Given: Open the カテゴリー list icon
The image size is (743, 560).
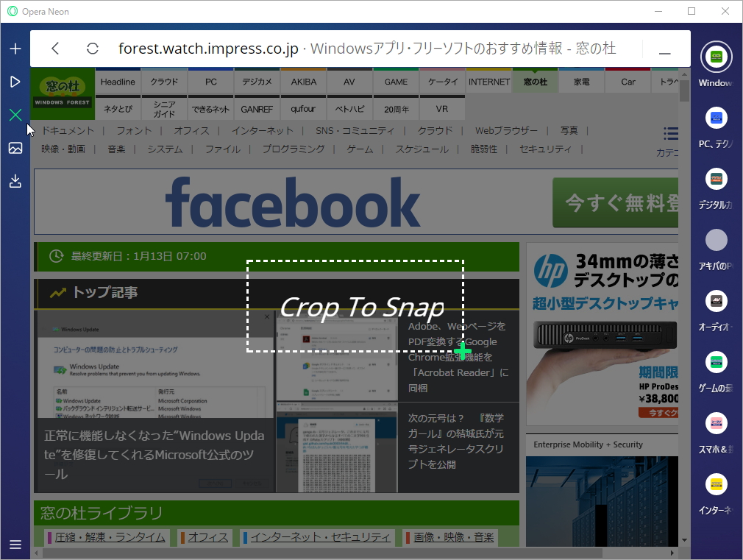Looking at the screenshot, I should (670, 133).
